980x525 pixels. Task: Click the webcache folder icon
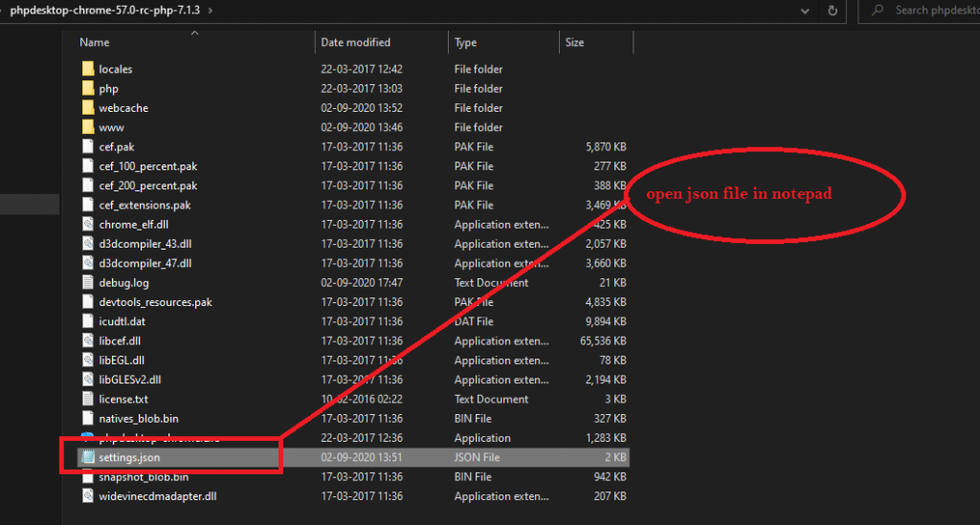[x=88, y=108]
